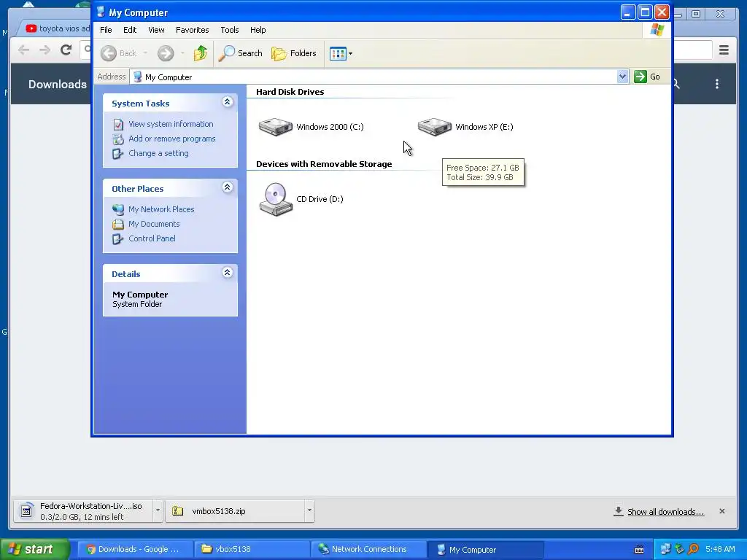Viewport: 747px width, 560px height.
Task: Expand the Back history dropdown arrow
Action: click(x=145, y=53)
